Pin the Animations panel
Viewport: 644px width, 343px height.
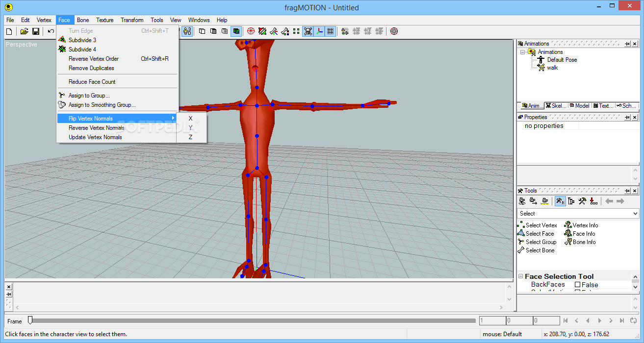[x=627, y=44]
